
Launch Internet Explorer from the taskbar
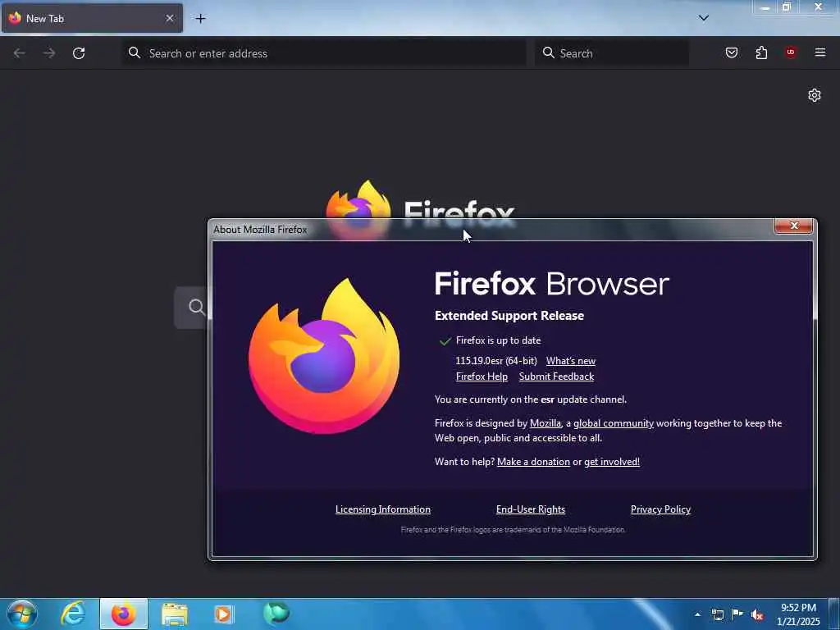73,614
